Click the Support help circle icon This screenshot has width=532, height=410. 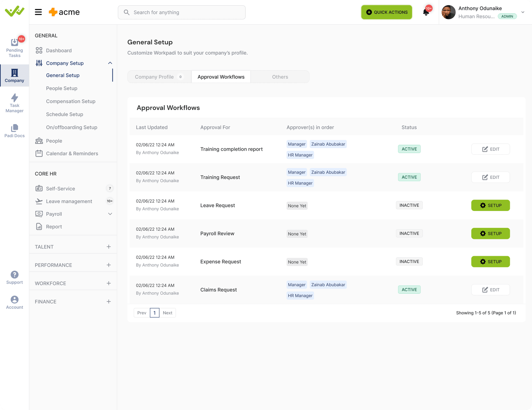15,274
